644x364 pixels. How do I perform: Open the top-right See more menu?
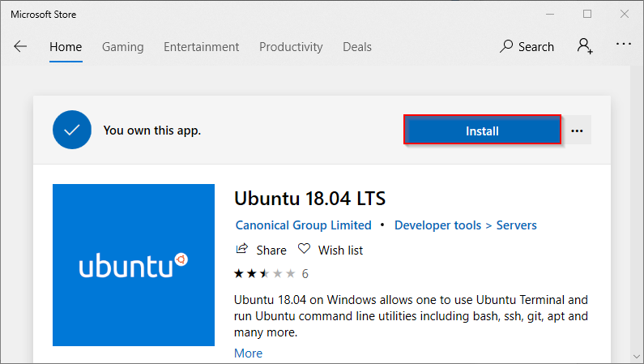[x=624, y=44]
